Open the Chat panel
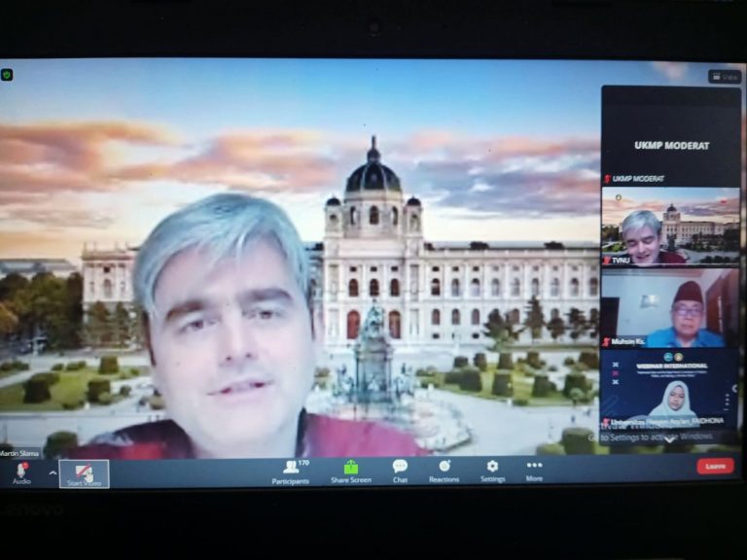Image resolution: width=747 pixels, height=560 pixels. tap(400, 472)
